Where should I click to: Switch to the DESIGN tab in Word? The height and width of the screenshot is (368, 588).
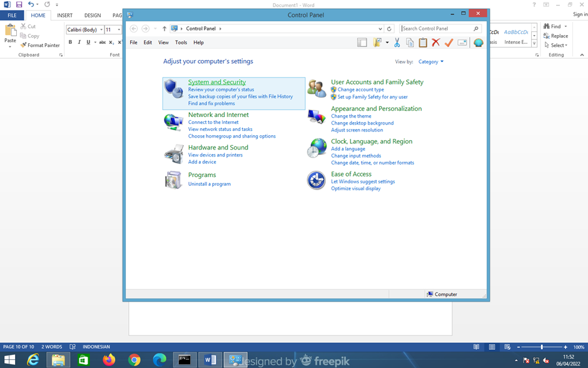click(92, 16)
